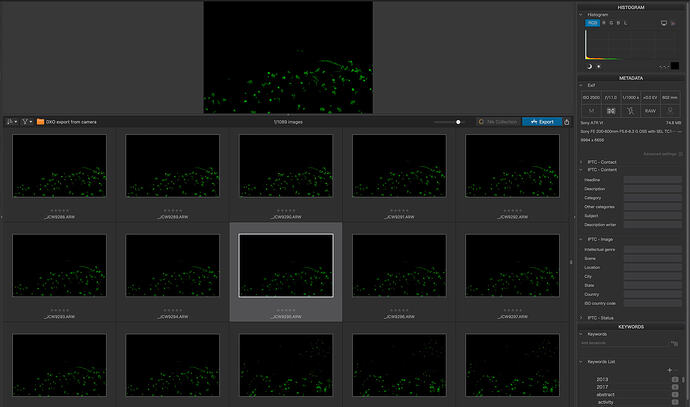Toggle the checkbox for keyword 2013

pos(675,379)
